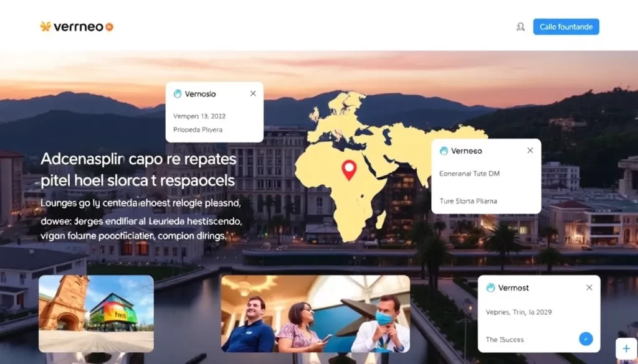Open the people meeting photo thumbnail
The width and height of the screenshot is (638, 364).
pos(315,314)
